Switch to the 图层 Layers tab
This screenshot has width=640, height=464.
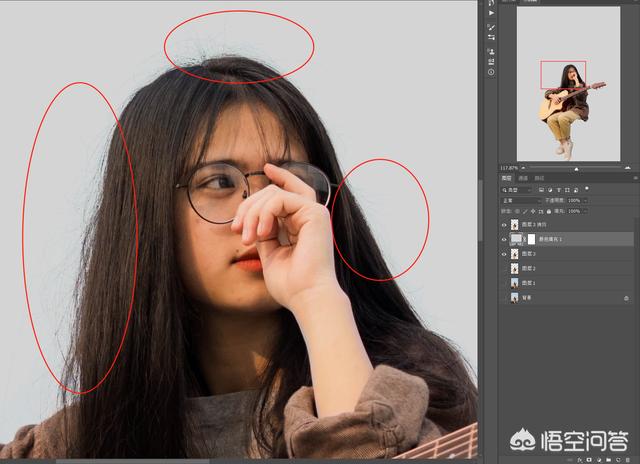tap(506, 178)
